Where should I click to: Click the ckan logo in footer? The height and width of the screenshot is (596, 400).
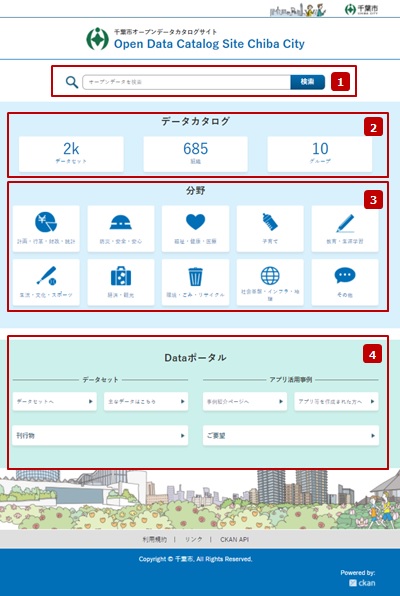pos(362,583)
